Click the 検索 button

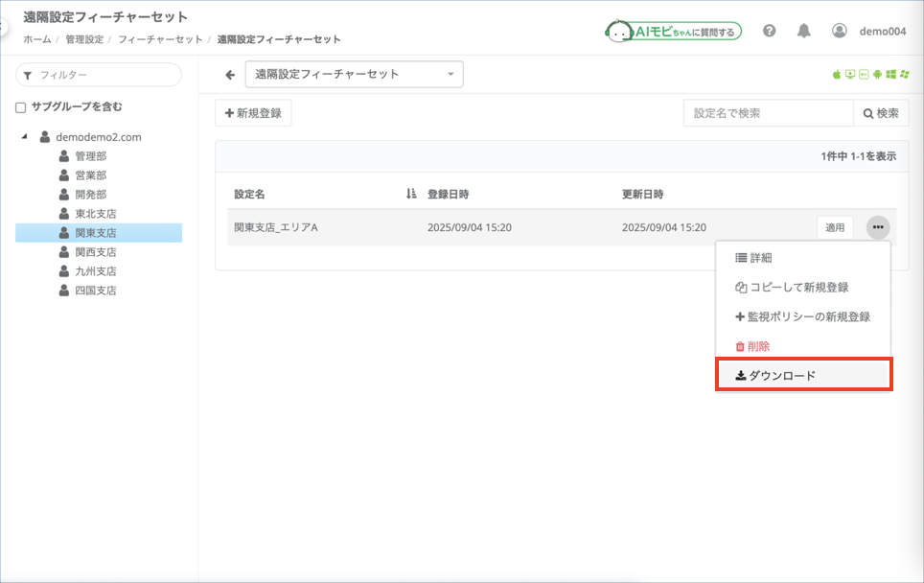pyautogui.click(x=881, y=113)
